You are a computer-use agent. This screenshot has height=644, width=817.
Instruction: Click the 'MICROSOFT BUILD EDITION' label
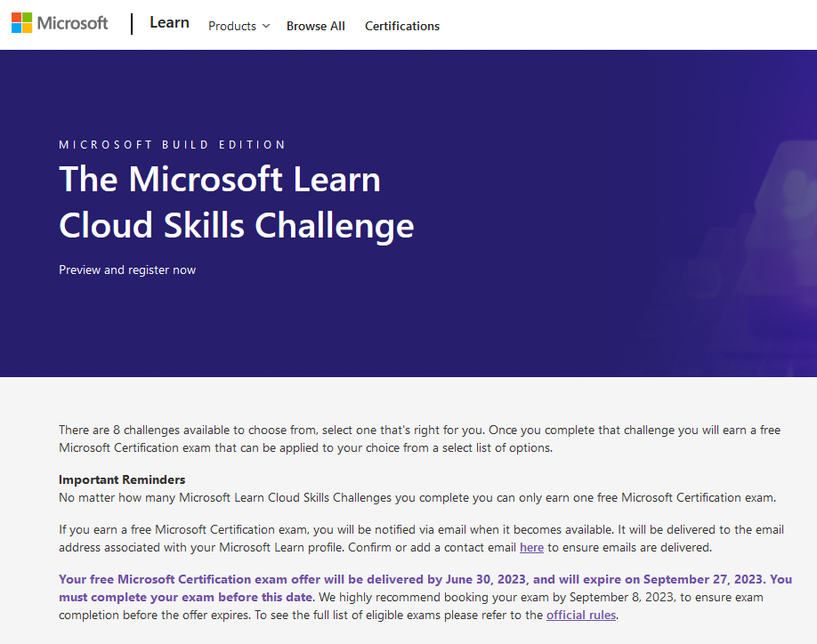click(x=172, y=145)
